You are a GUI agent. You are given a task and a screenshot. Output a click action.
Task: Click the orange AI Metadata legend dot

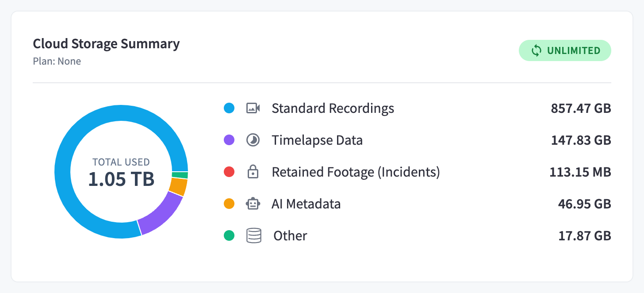[x=229, y=204]
